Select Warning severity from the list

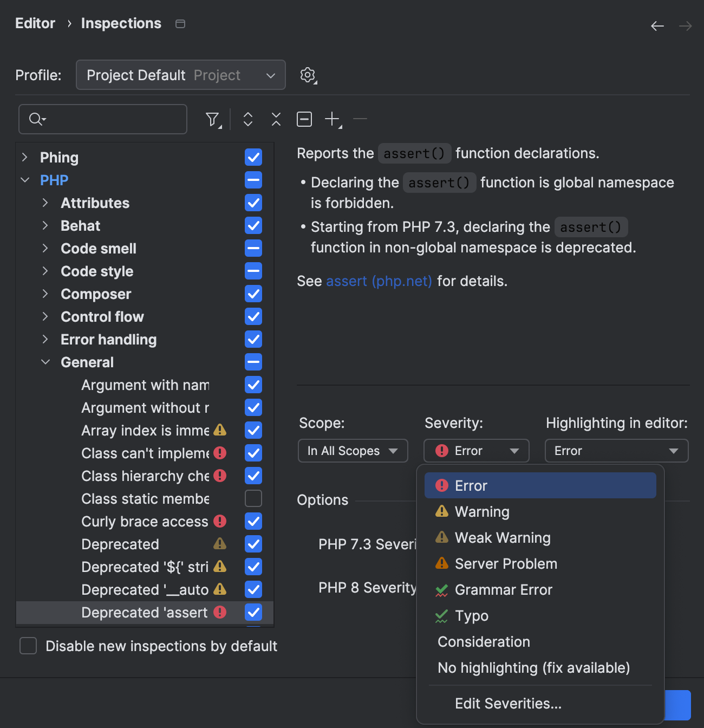tap(540, 511)
